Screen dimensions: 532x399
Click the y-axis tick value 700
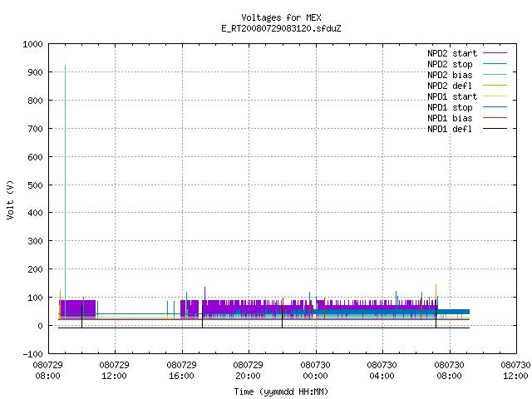coord(35,129)
